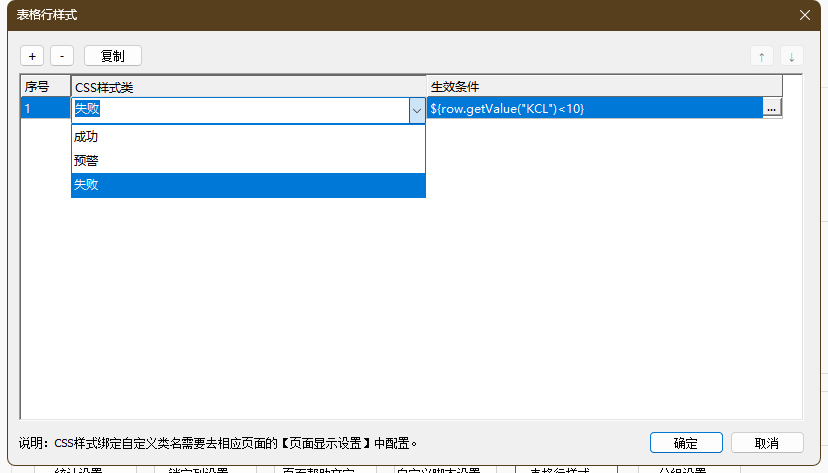
Task: Click the 生效条件 expression cell
Action: coord(594,109)
